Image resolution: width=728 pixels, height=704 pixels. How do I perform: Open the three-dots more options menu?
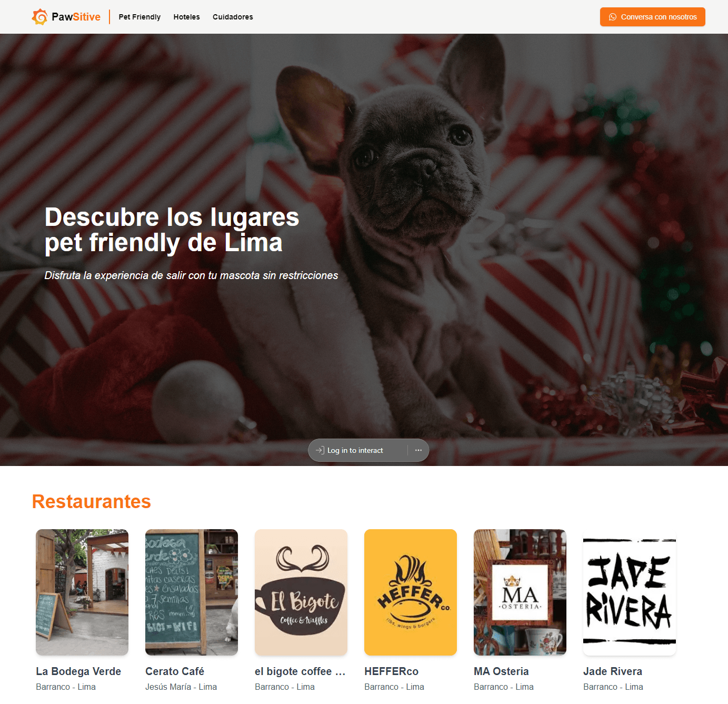[x=418, y=450]
